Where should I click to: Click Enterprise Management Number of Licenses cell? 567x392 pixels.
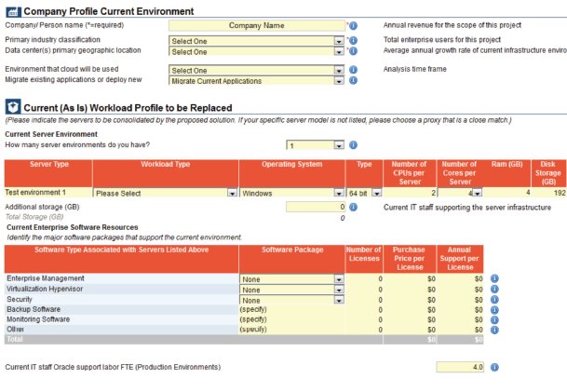click(x=364, y=278)
